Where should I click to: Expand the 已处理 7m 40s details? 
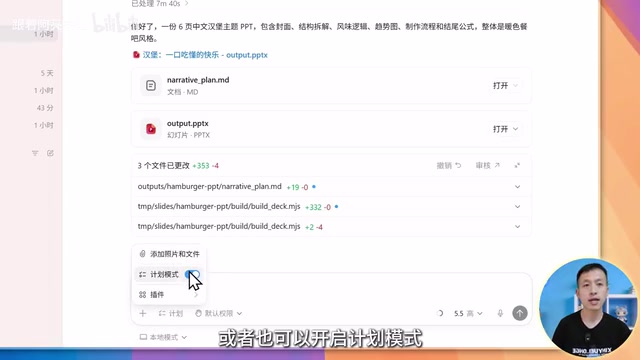[x=160, y=4]
